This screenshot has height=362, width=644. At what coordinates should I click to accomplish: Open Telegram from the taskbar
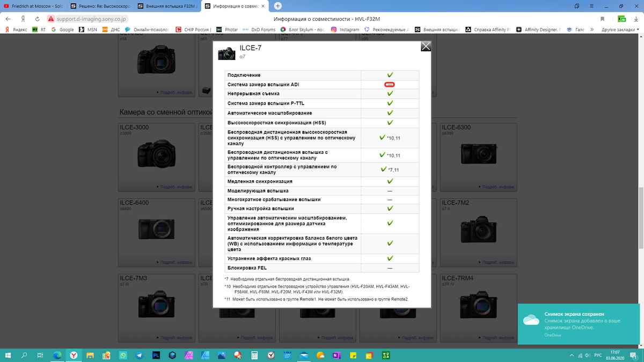(x=140, y=355)
